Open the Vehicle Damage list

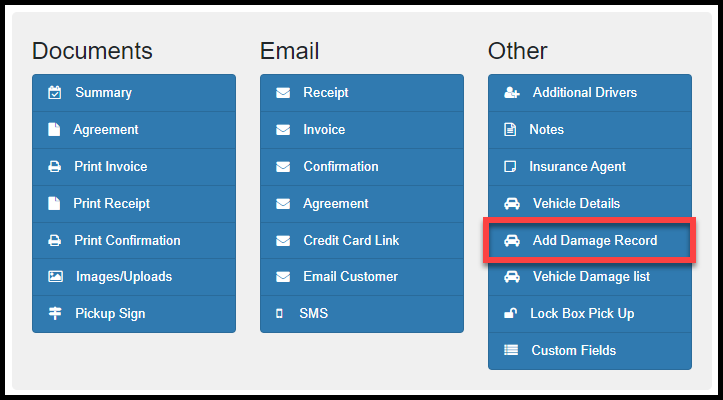coord(590,277)
